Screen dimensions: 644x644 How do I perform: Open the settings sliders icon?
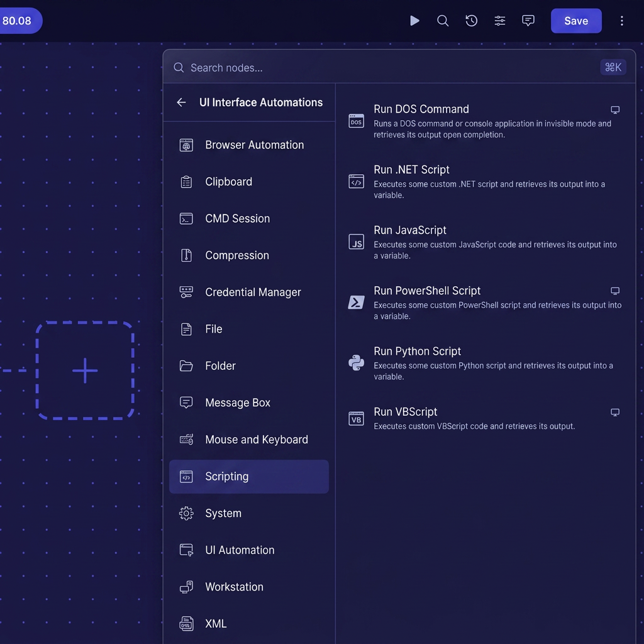pyautogui.click(x=500, y=21)
